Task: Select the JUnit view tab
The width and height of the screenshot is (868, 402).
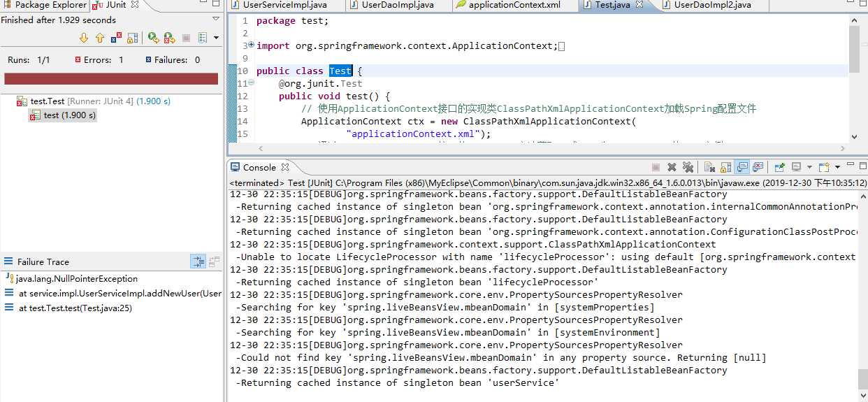Action: (x=111, y=5)
